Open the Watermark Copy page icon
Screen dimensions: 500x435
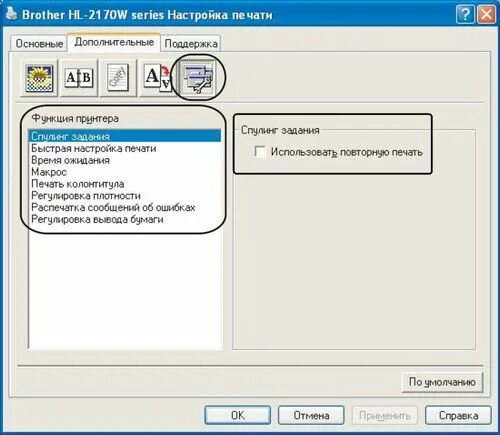pos(118,78)
